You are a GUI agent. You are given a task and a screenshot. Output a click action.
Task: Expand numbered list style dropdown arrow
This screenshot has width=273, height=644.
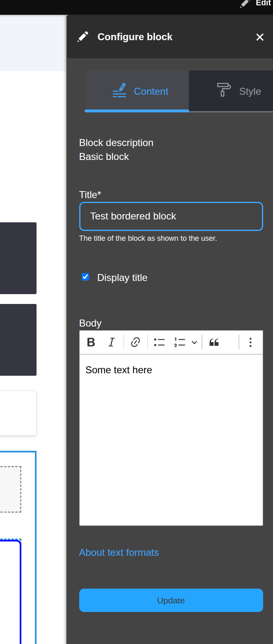coord(195,342)
